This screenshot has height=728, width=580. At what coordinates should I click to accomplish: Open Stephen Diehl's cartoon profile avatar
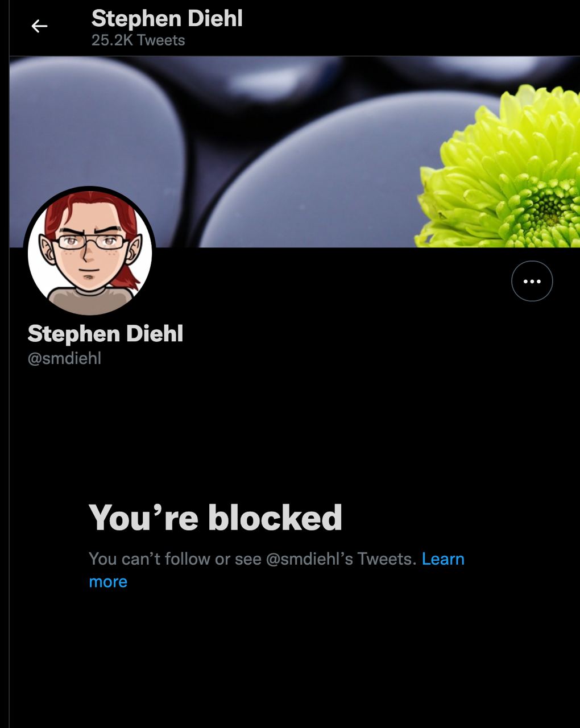[x=90, y=253]
